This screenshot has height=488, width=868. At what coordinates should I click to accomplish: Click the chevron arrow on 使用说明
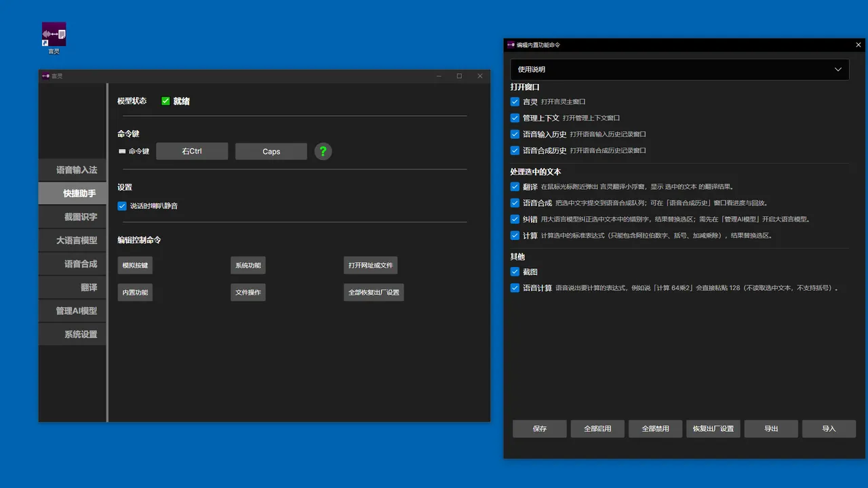coord(838,69)
